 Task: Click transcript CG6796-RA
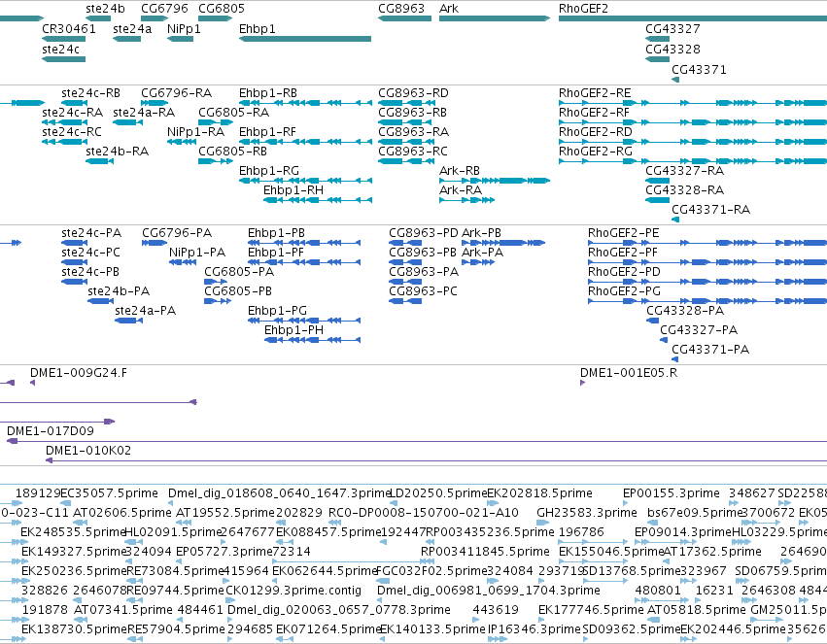click(177, 92)
